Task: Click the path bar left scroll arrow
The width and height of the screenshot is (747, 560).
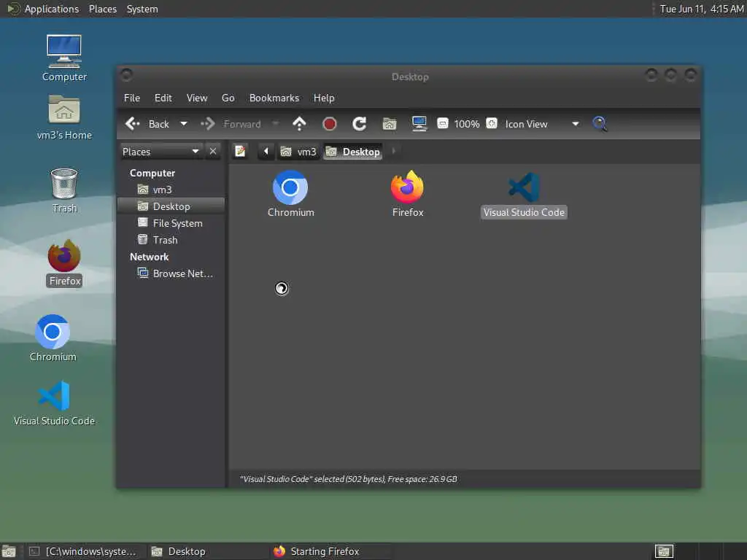Action: pos(266,152)
